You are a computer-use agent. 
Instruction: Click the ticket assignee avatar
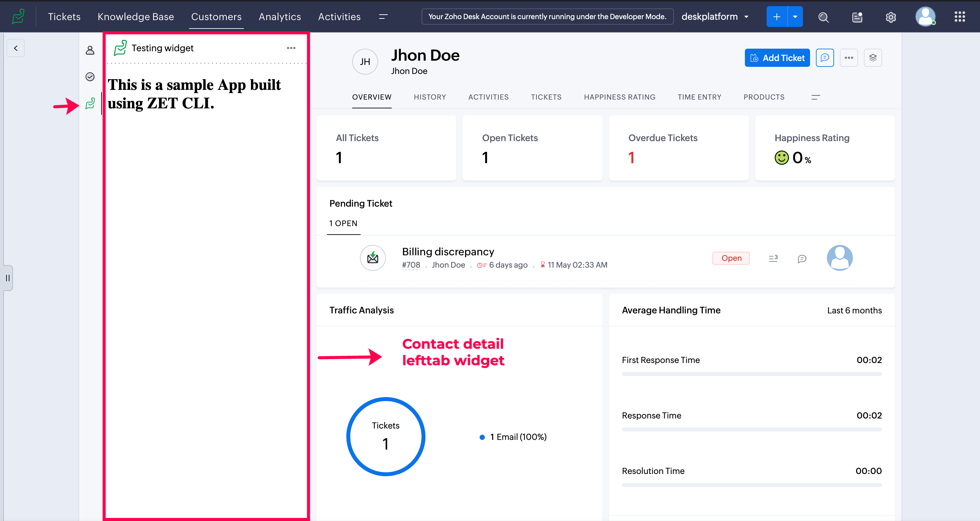(x=840, y=258)
